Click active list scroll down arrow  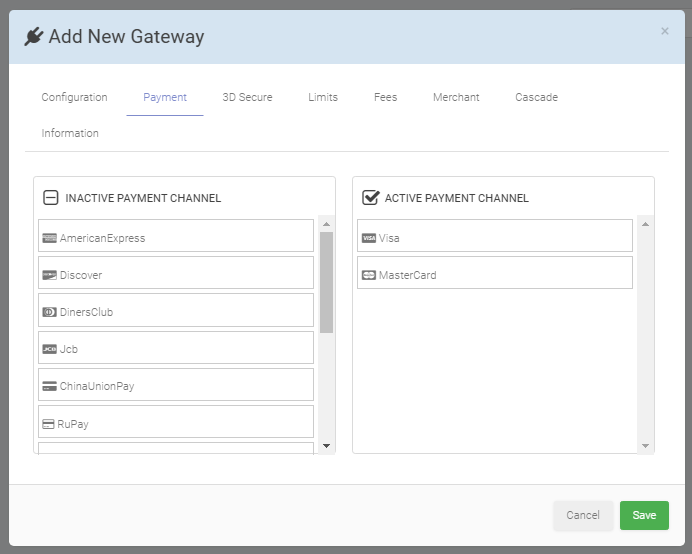[x=645, y=446]
